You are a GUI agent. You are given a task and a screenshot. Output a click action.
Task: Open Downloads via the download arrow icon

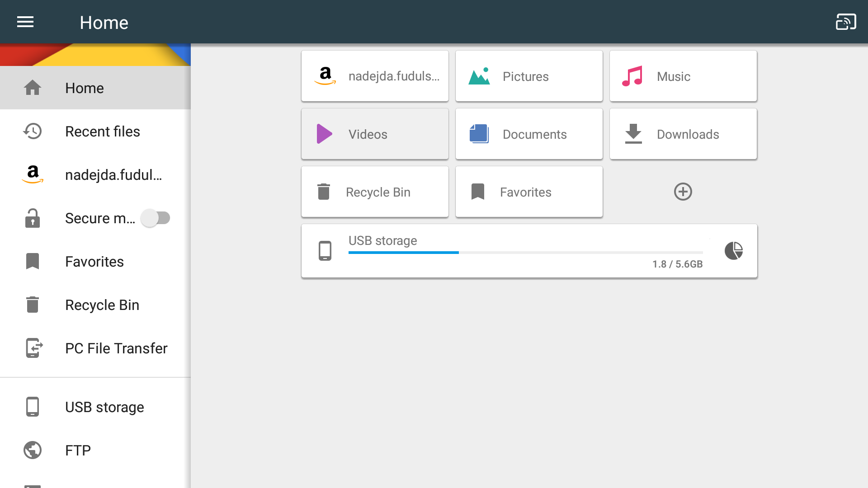tap(633, 134)
